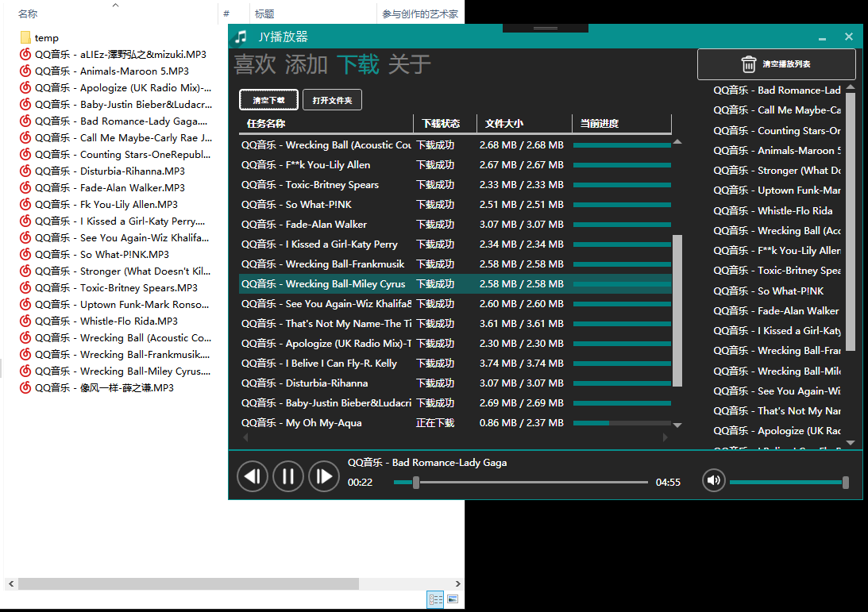
Task: Pause the current song
Action: [x=288, y=476]
